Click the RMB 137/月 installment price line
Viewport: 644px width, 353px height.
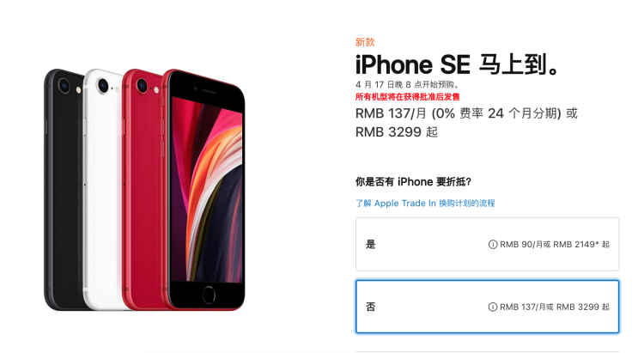pyautogui.click(x=466, y=113)
